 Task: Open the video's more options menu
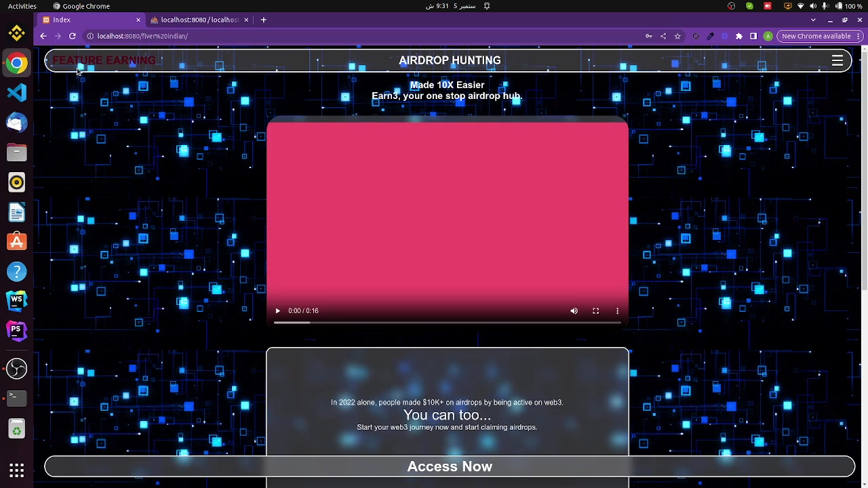[x=617, y=311]
